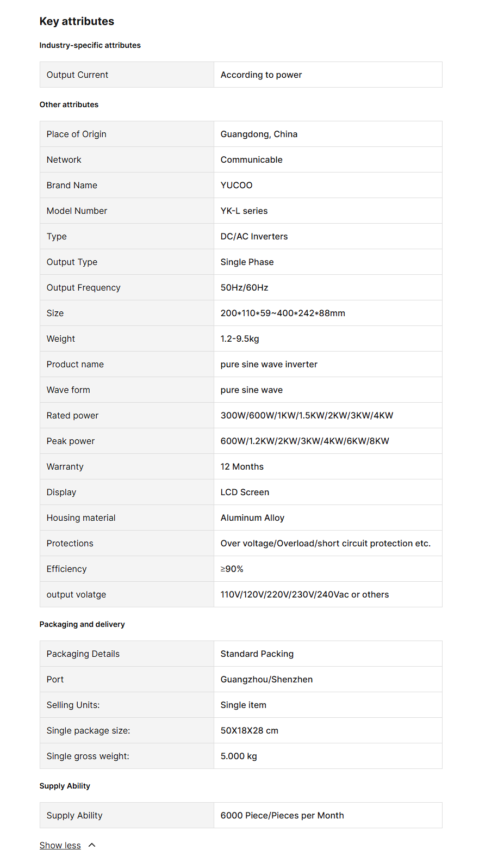Select the "Guangzhou/Shenzhen" port value

click(x=266, y=679)
